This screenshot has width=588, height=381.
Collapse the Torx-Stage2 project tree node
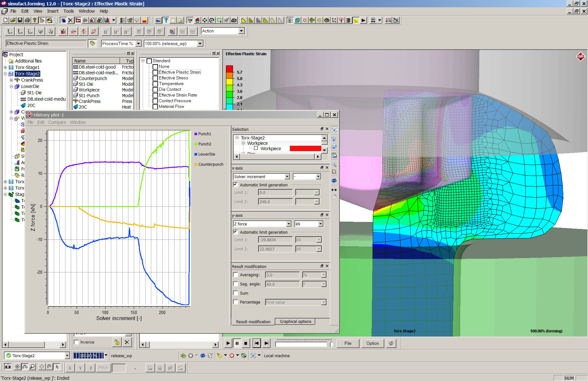(5, 74)
